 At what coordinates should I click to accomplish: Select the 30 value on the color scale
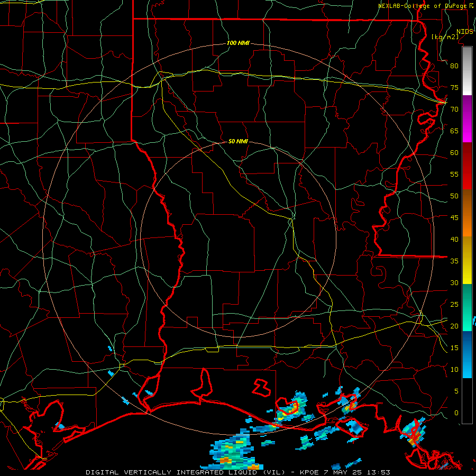[454, 282]
